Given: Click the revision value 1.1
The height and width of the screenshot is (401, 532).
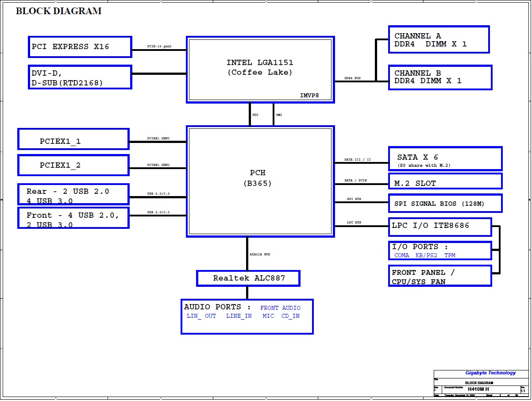Looking at the screenshot, I should (x=523, y=391).
